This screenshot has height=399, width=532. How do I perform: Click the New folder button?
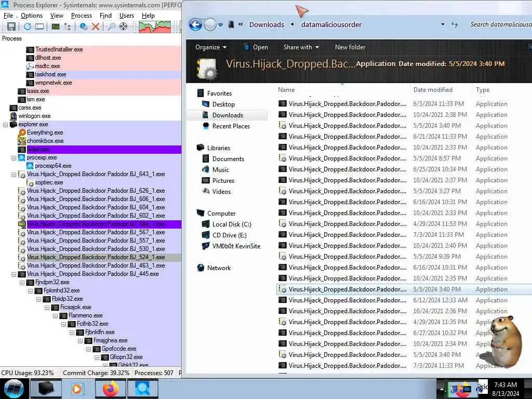pos(350,47)
